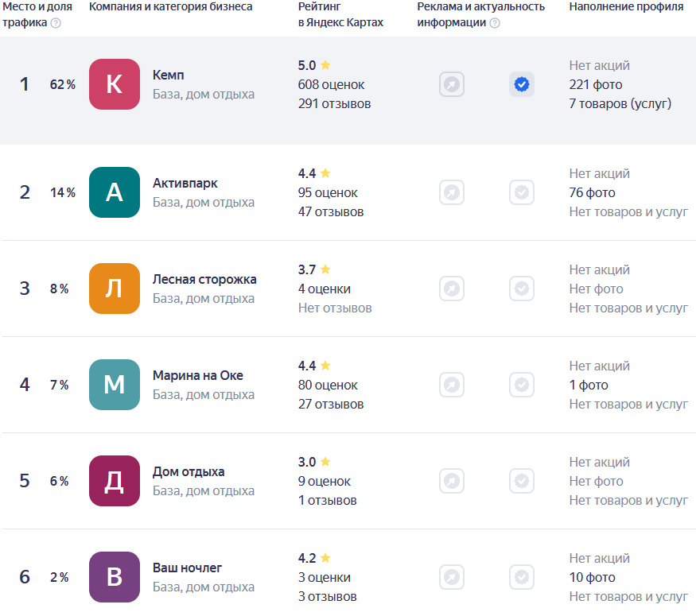
Task: Click '76 фото' in the Активпарк row
Action: tap(592, 192)
